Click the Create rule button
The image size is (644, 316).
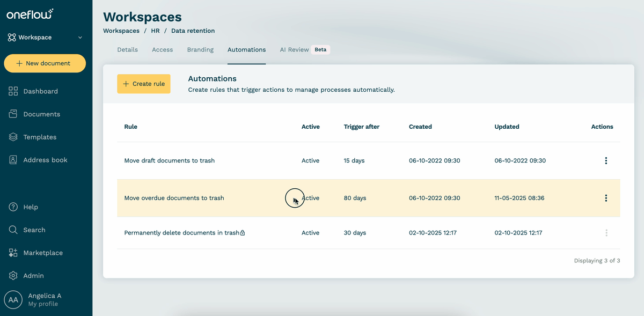(144, 84)
